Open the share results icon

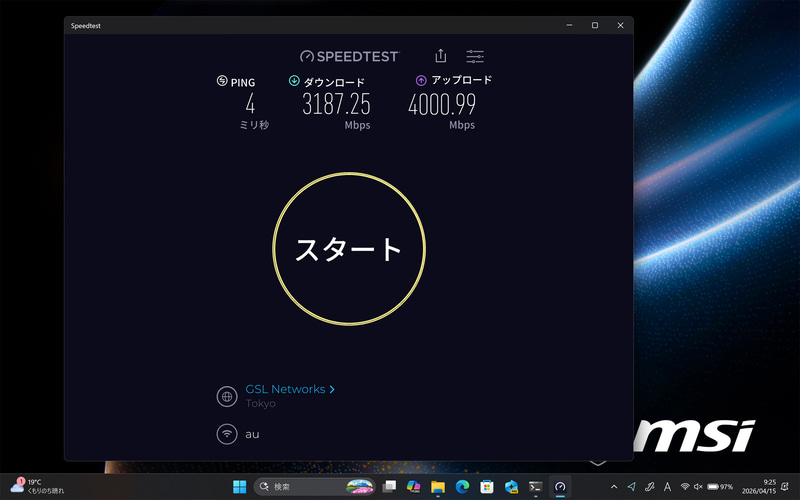pyautogui.click(x=441, y=56)
